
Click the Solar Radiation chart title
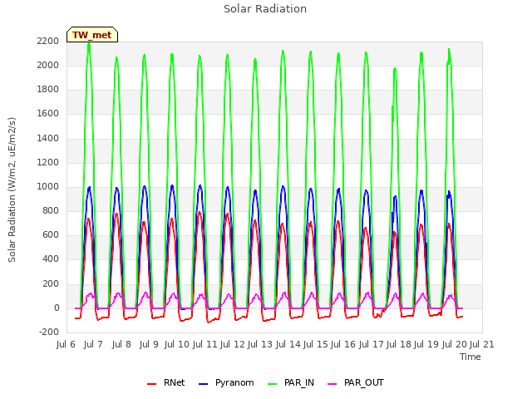coord(265,9)
